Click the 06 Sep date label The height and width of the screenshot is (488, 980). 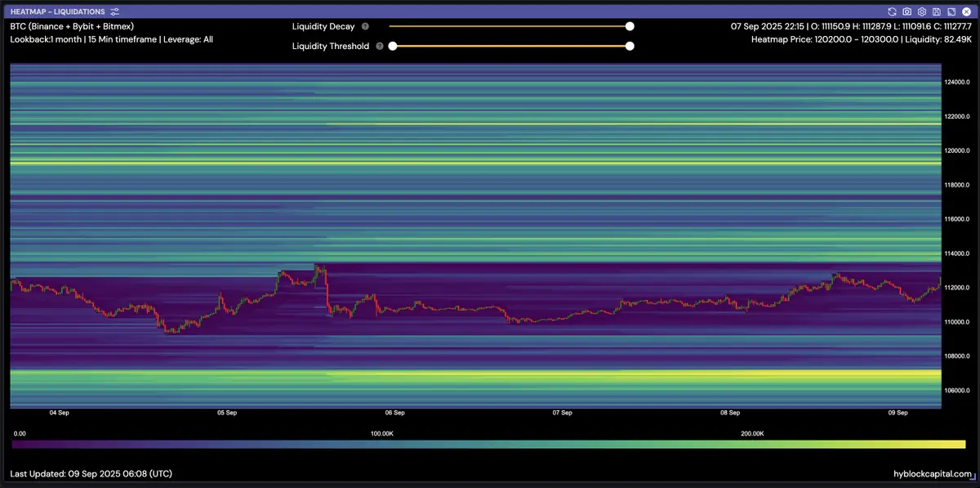click(394, 413)
